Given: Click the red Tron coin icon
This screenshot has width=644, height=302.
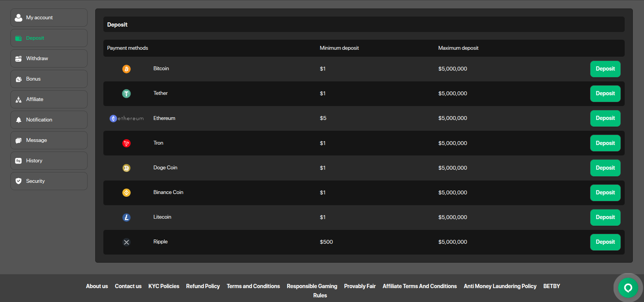Looking at the screenshot, I should coord(126,143).
